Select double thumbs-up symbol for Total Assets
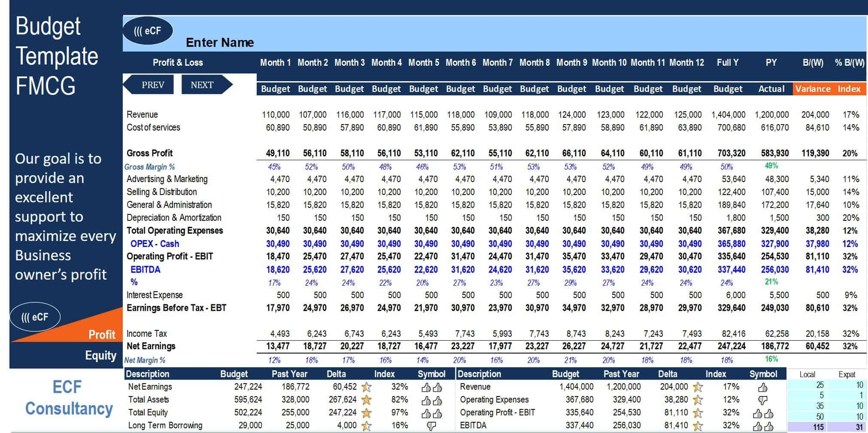 pos(431,400)
